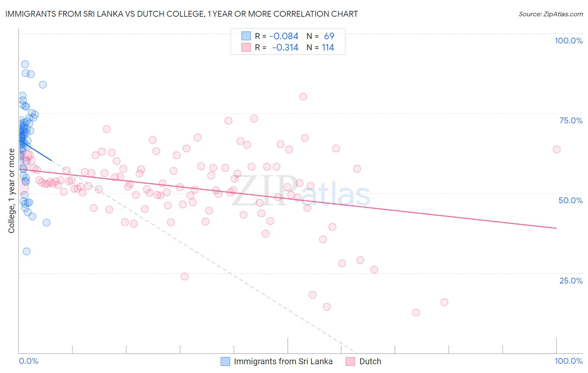Select the Immigrants from Sri Lanka legend label
The height and width of the screenshot is (373, 588).
click(x=283, y=361)
